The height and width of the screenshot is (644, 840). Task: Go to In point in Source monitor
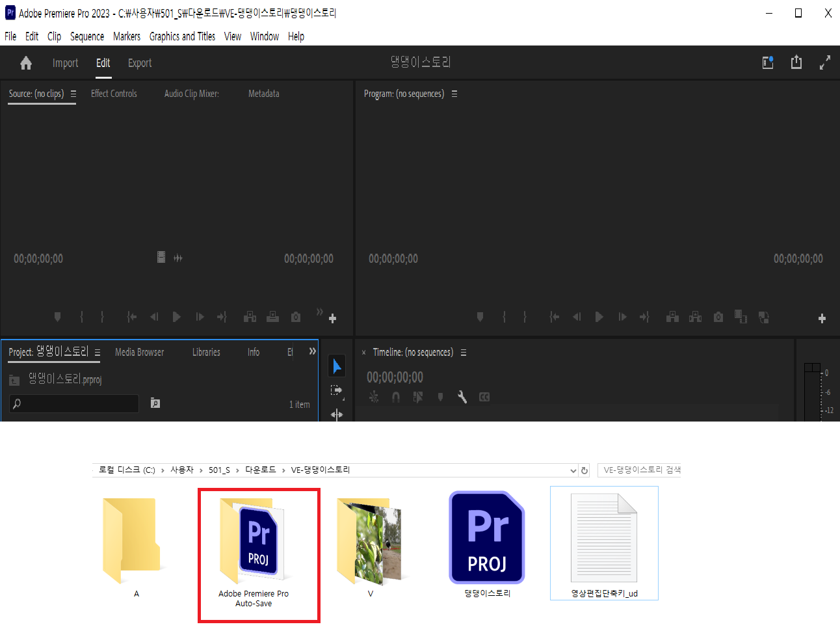coord(131,317)
